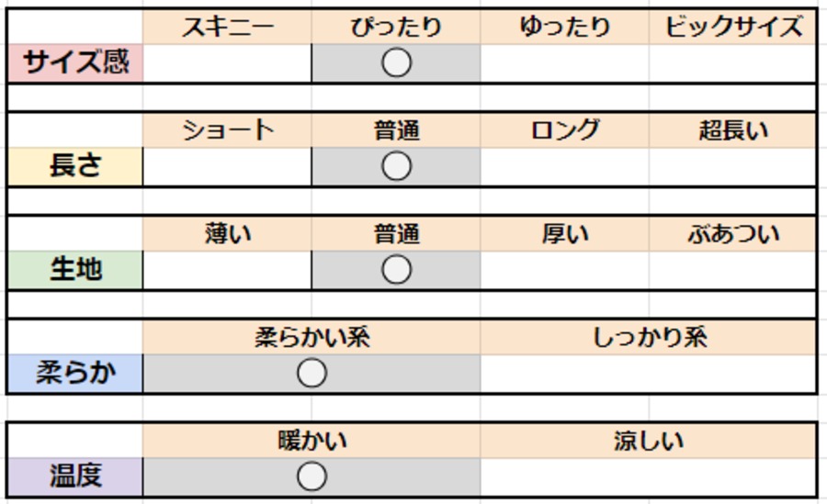The height and width of the screenshot is (504, 827).
Task: Click the スキニー header cell
Action: tap(227, 27)
